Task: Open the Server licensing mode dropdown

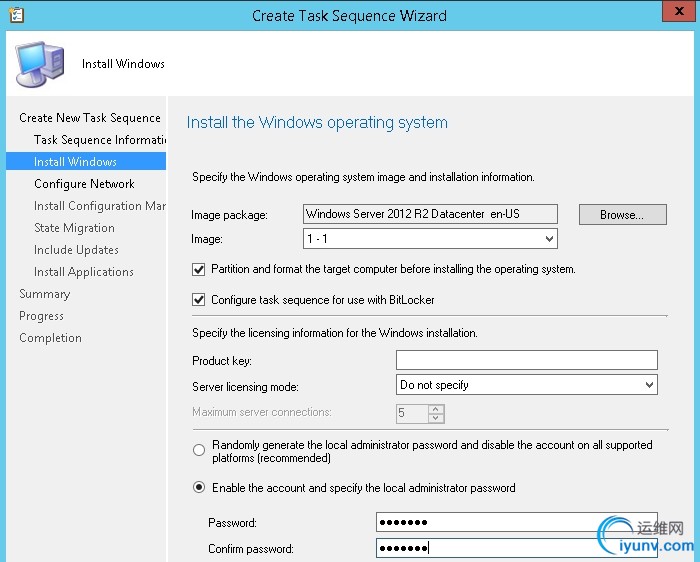Action: (x=527, y=385)
